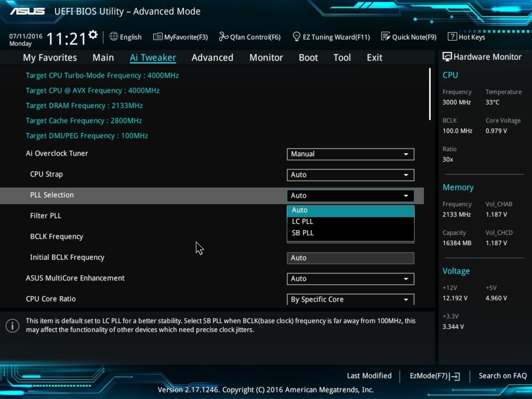Collapse the PLL Selection dropdown

[350, 196]
